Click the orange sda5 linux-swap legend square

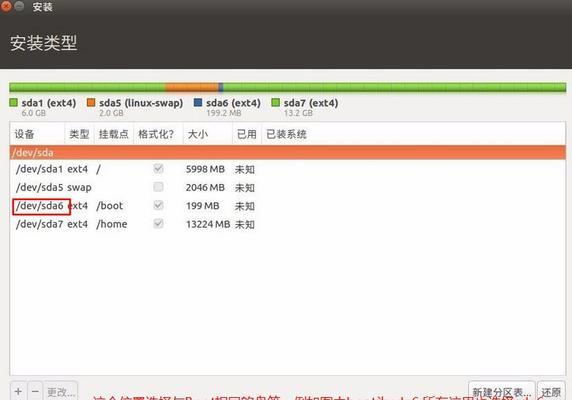(91, 103)
